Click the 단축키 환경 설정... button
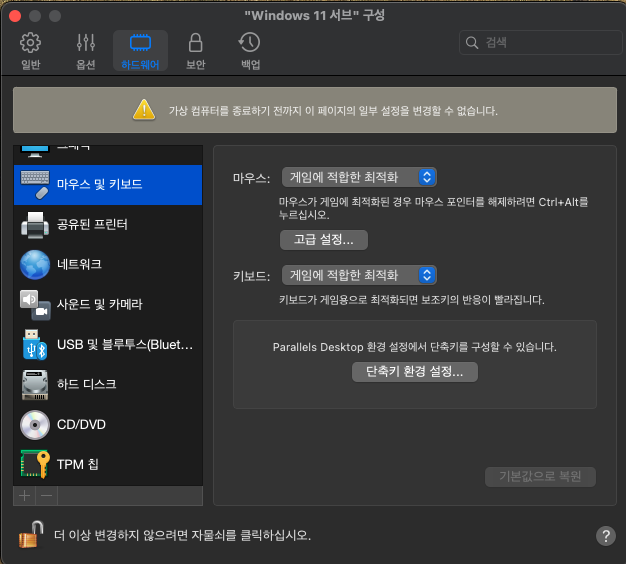This screenshot has width=626, height=564. pos(415,371)
